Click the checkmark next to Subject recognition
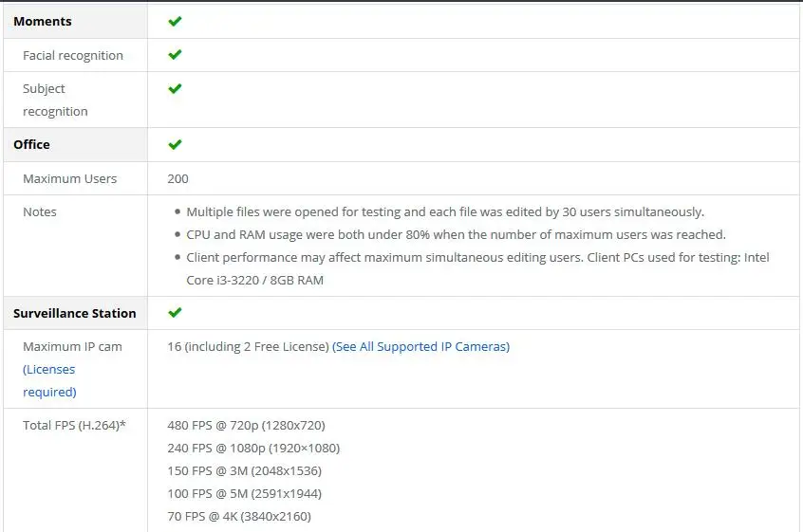This screenshot has width=803, height=532. point(175,88)
